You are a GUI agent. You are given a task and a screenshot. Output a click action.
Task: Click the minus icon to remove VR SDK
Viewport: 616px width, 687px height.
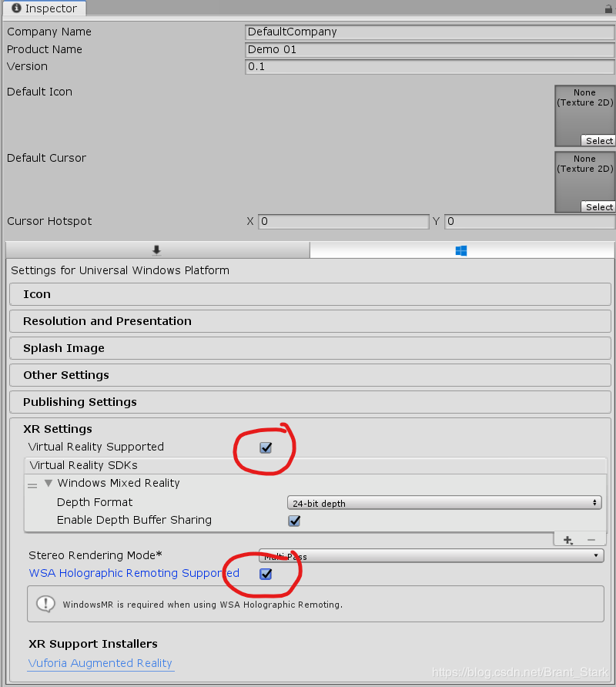tap(591, 540)
